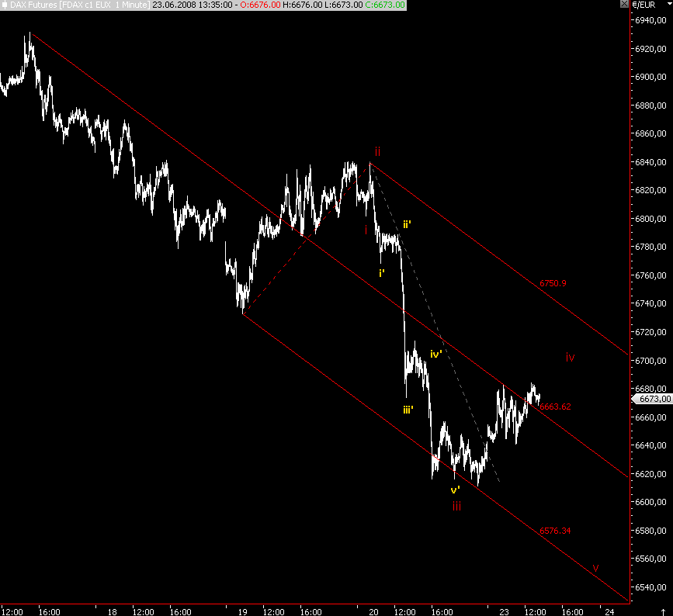Click the 6700,00 price axis label
This screenshot has height=616, width=673.
tap(651, 360)
